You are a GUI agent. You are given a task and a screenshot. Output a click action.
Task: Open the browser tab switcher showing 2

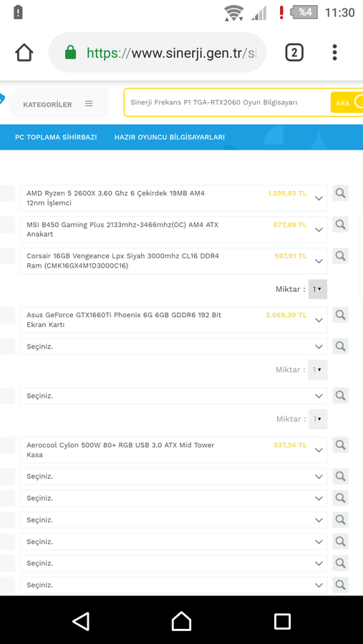[294, 52]
